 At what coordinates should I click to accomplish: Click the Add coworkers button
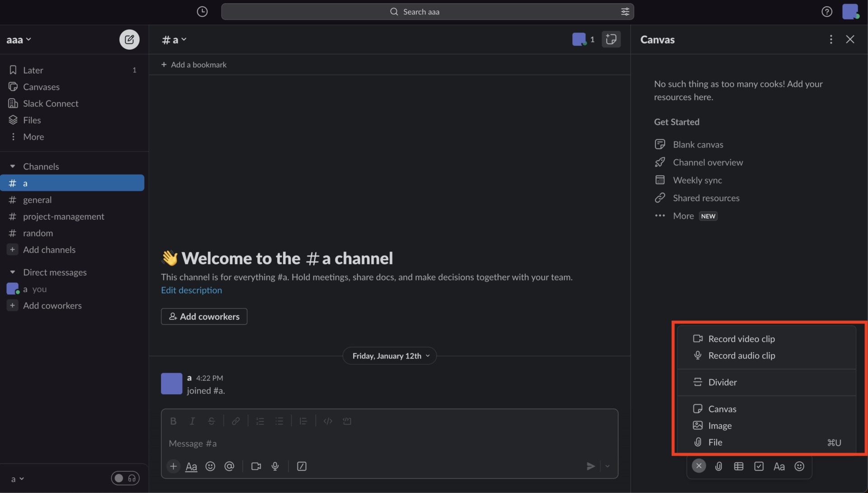(x=204, y=316)
